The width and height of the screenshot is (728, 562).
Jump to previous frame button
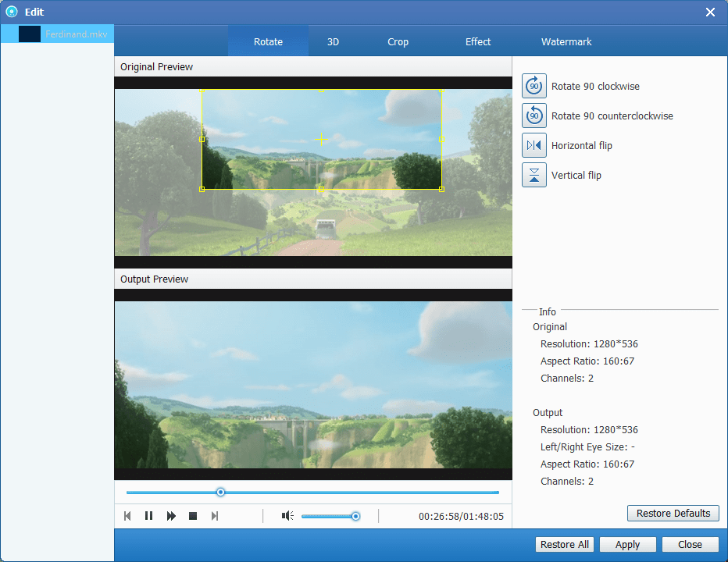pyautogui.click(x=127, y=516)
